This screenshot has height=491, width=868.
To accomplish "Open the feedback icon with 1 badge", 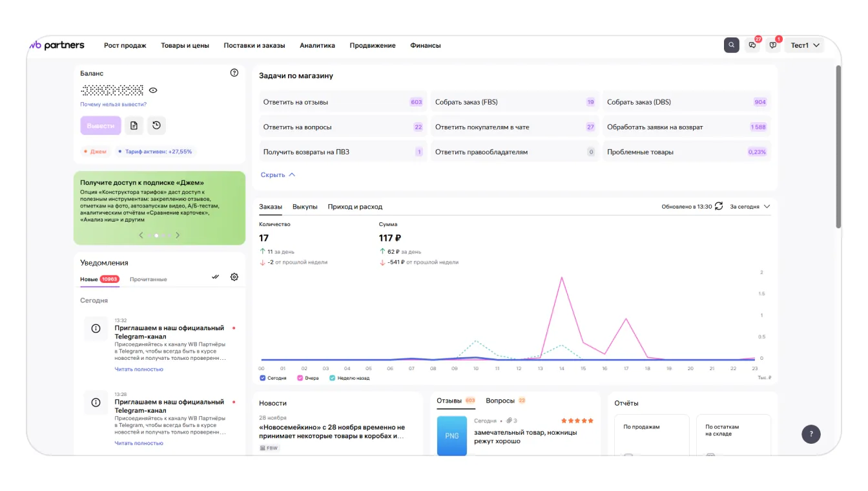I will click(773, 45).
